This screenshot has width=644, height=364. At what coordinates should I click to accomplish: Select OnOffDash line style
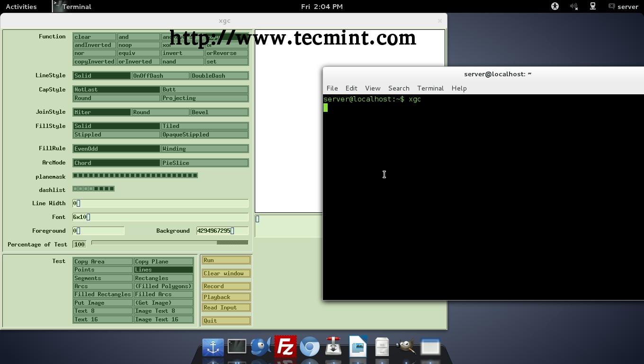[x=161, y=76]
